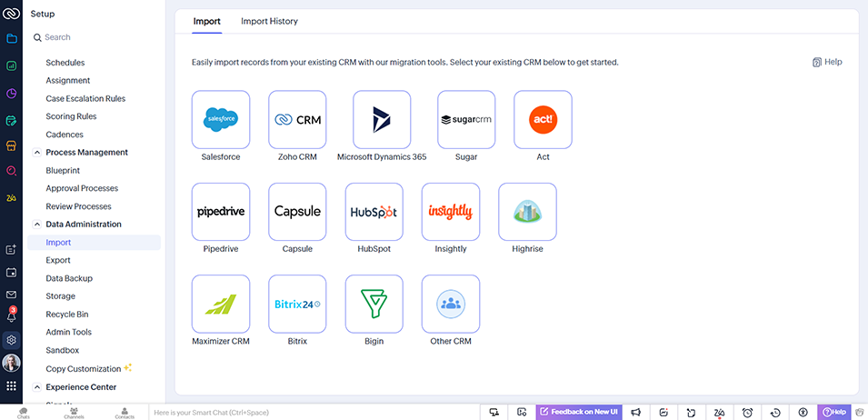
Task: Open the Setup gear icon in the left rail
Action: [x=11, y=340]
